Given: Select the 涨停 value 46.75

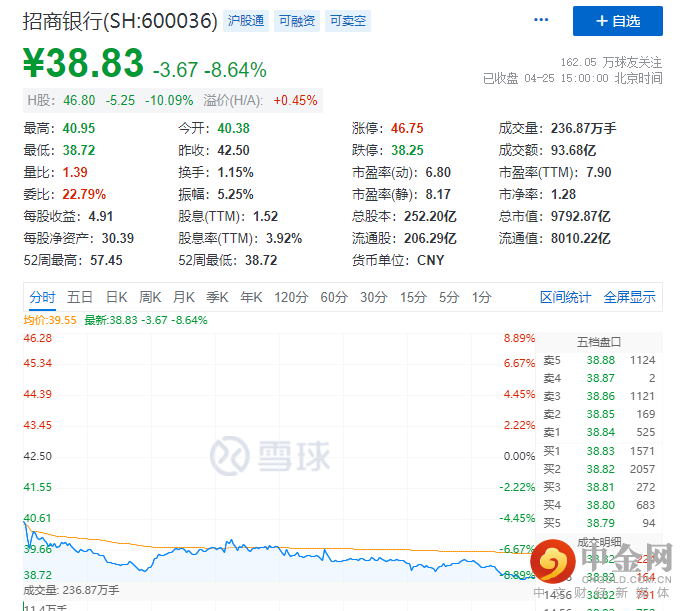Looking at the screenshot, I should [x=407, y=128].
